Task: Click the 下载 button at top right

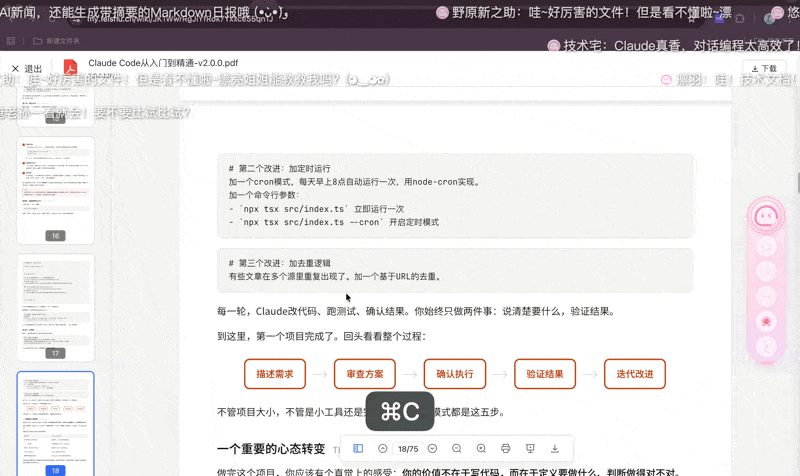Action: point(764,68)
